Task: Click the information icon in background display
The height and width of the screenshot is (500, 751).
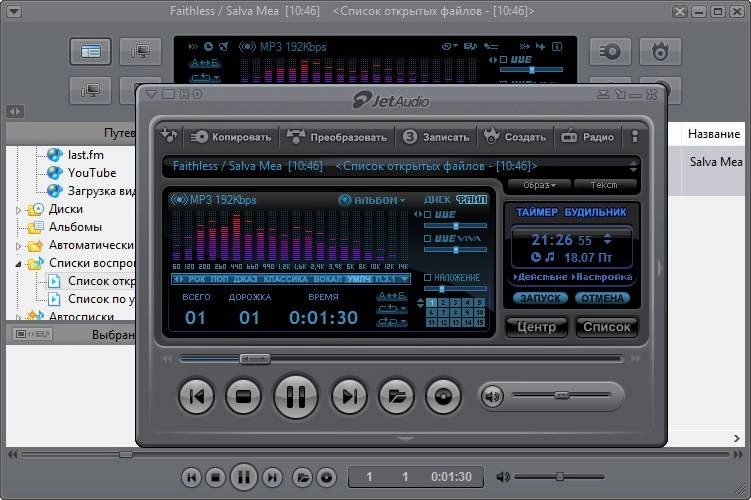Action: tap(557, 46)
